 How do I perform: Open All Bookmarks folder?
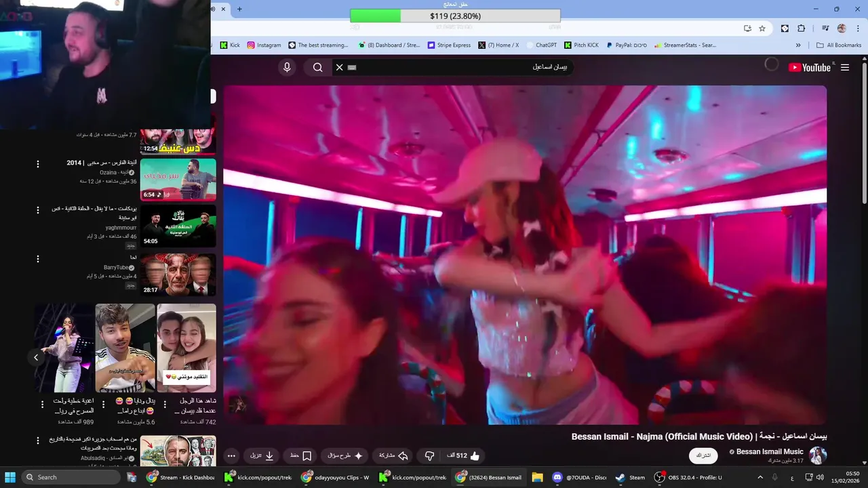839,45
